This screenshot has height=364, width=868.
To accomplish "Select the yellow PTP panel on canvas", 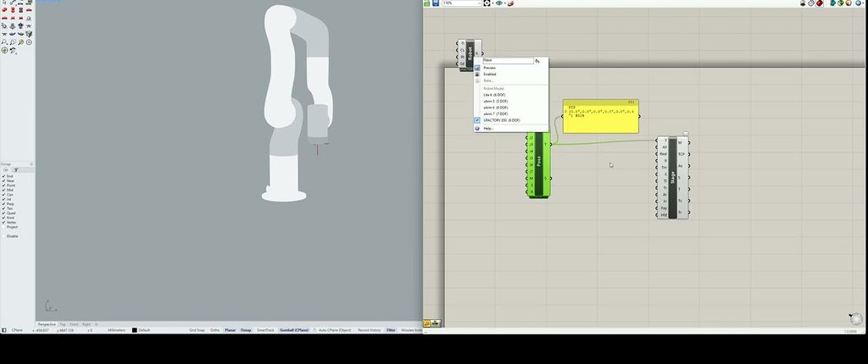I will coord(601,117).
